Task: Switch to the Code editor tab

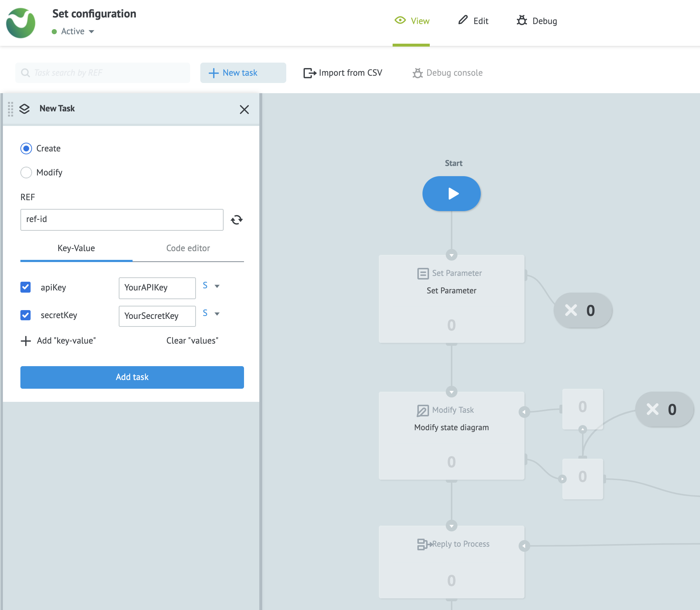Action: (188, 248)
